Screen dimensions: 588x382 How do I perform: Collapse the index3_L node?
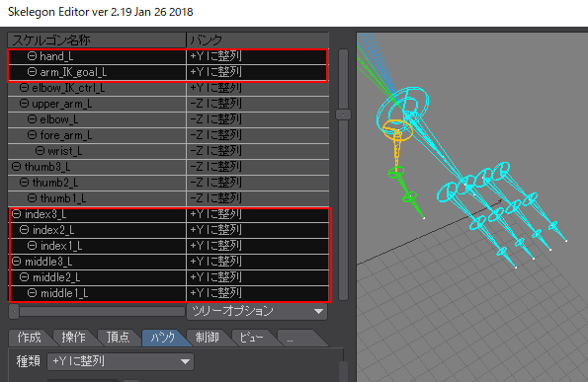16,214
